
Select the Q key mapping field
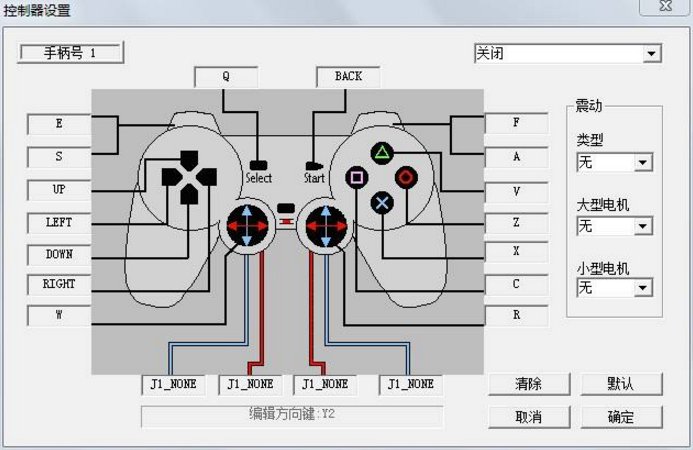pos(226,77)
